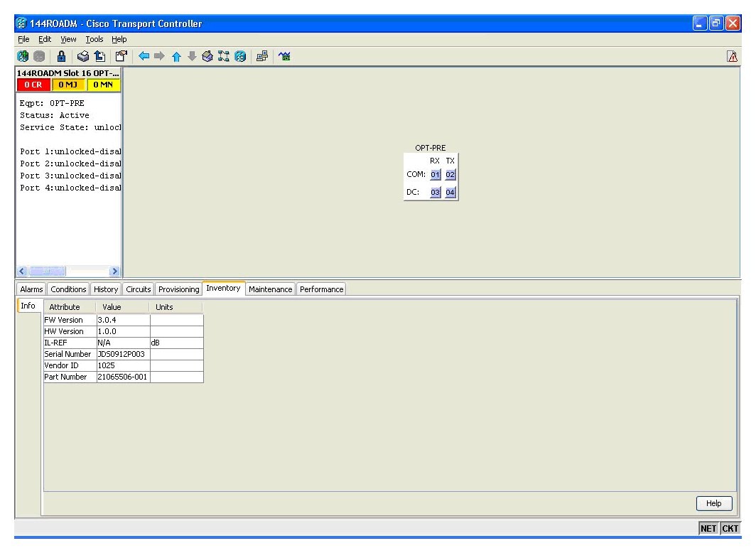Click the info panel horizontal scrollbar thumb

coord(47,272)
